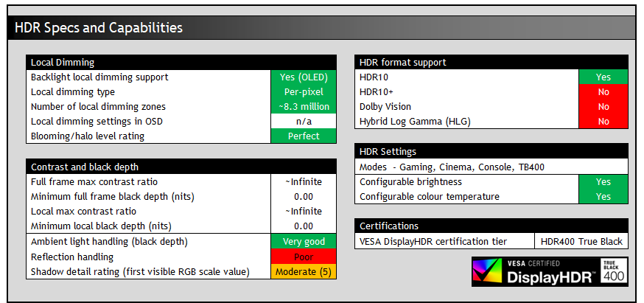Click the True Black 400 badge
644x303 pixels.
point(615,271)
